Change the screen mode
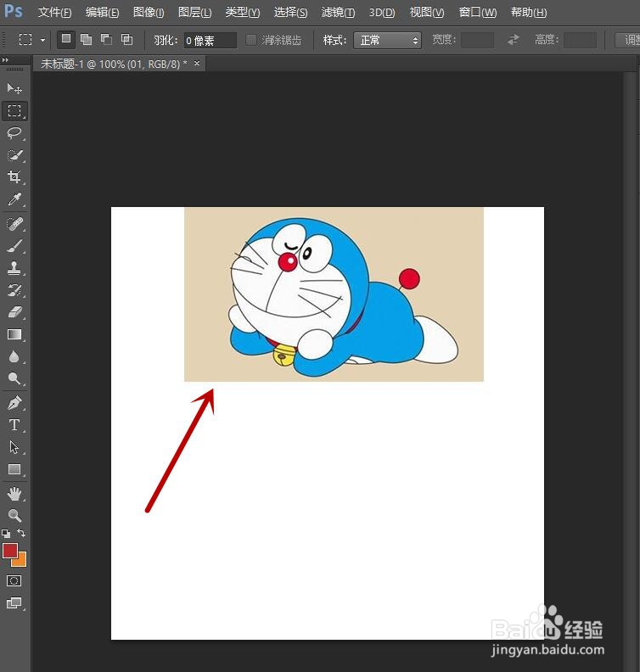Viewport: 640px width, 672px height. 14,603
